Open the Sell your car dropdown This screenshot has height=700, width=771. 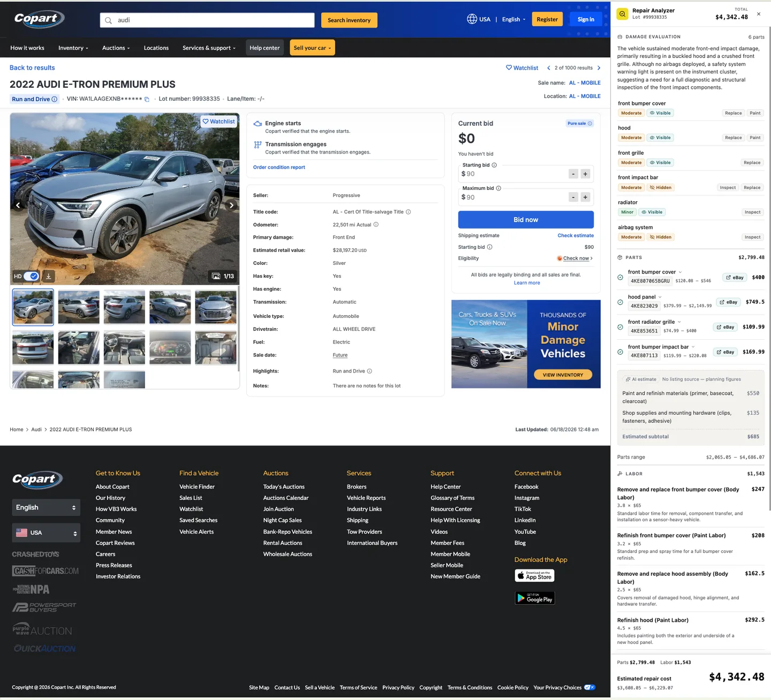coord(312,48)
